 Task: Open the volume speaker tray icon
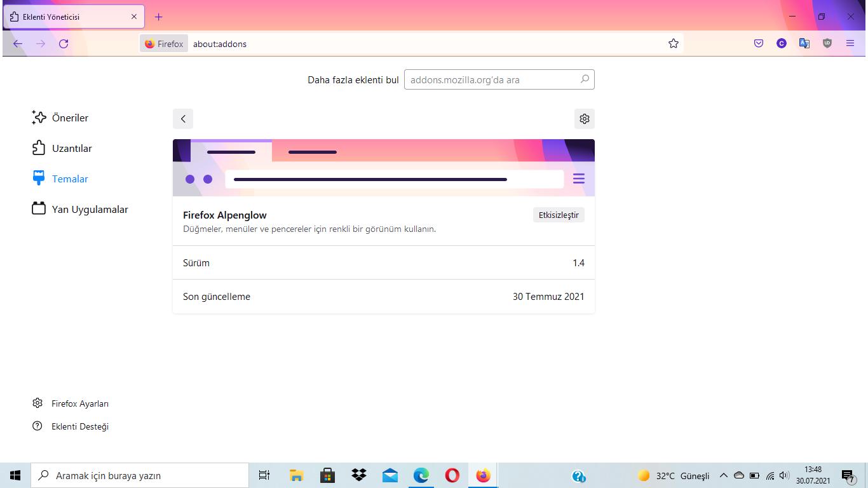click(x=785, y=475)
